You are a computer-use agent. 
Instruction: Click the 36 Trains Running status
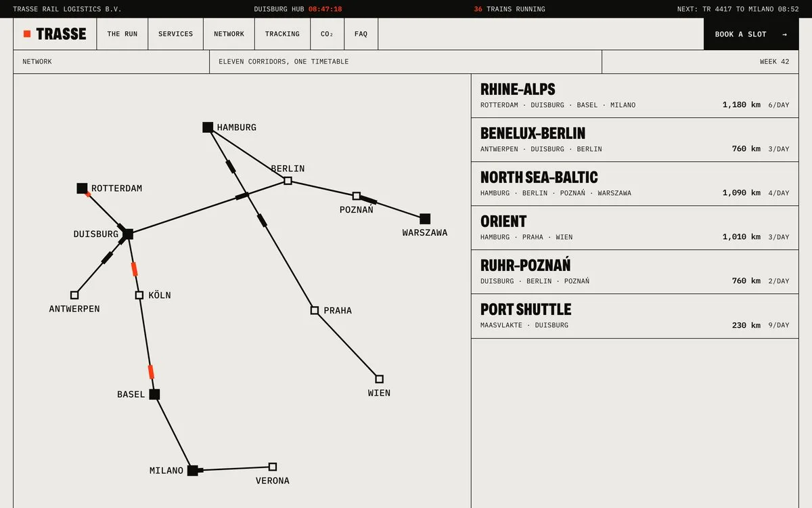pos(510,9)
